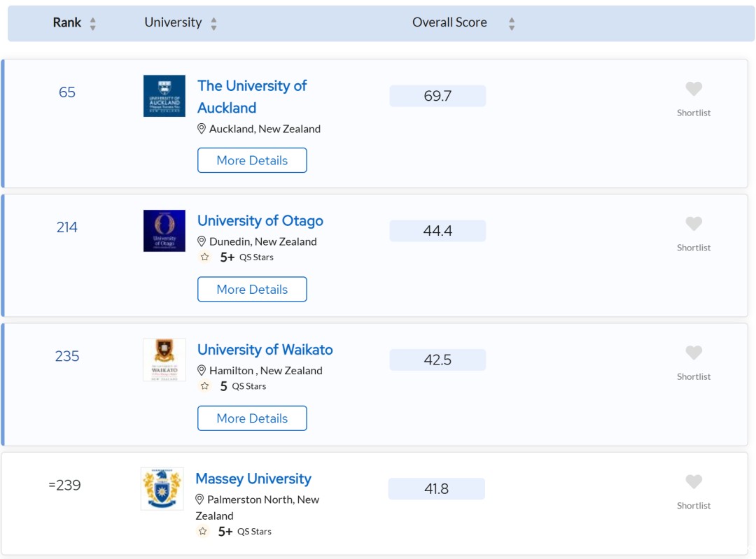The width and height of the screenshot is (756, 559).
Task: Click the Massey University crest logo
Action: click(x=162, y=488)
